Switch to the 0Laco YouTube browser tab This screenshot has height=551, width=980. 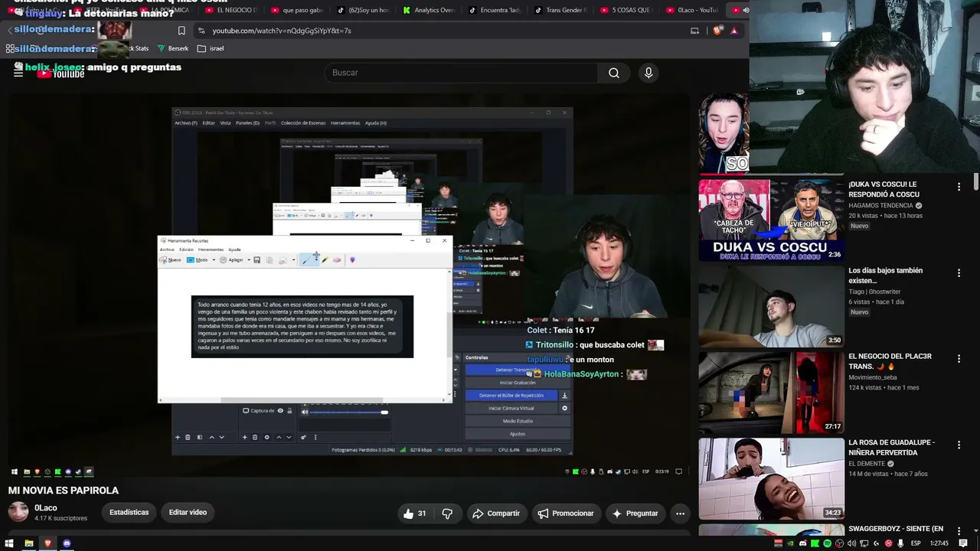pyautogui.click(x=692, y=10)
